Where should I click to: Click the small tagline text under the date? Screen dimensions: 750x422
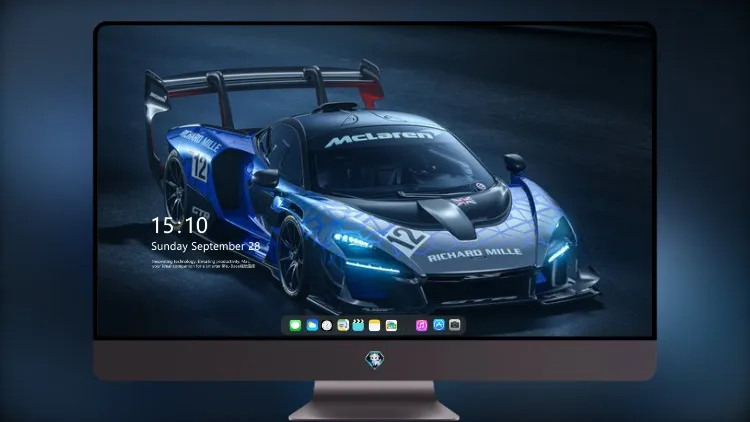click(203, 264)
